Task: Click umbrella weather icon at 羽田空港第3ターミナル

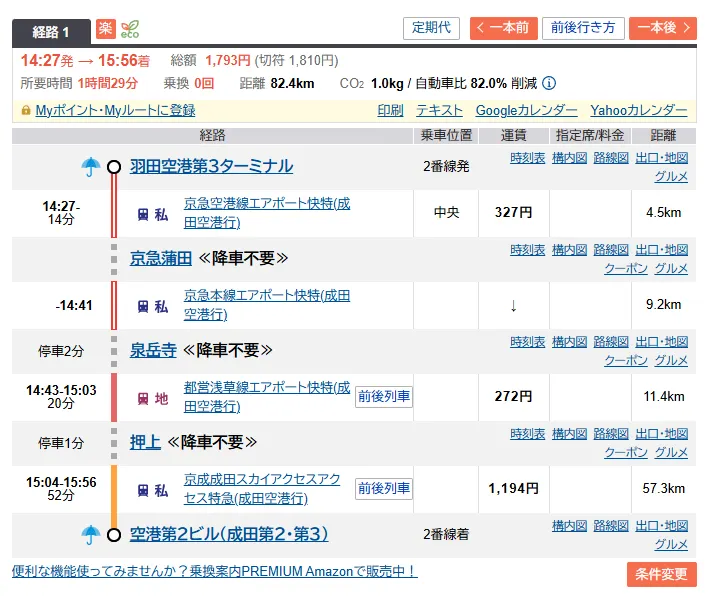Action: click(91, 167)
